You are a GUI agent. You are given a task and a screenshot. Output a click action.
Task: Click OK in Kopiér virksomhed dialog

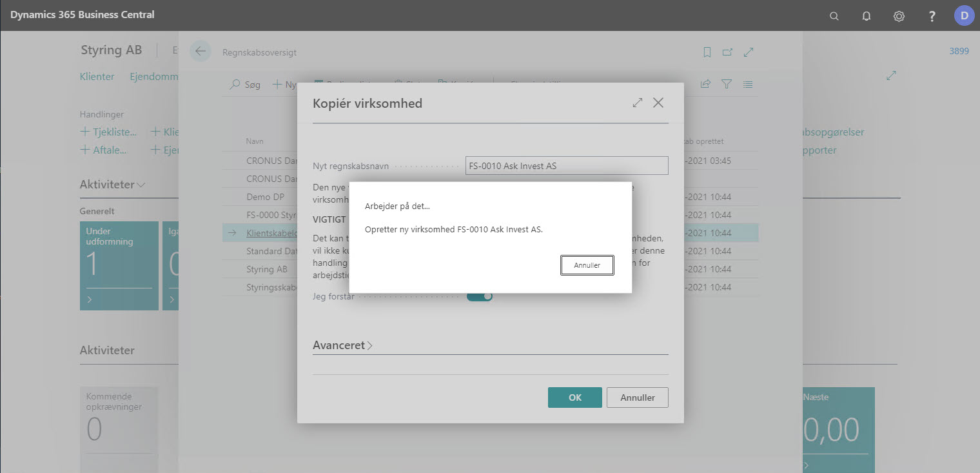point(575,398)
